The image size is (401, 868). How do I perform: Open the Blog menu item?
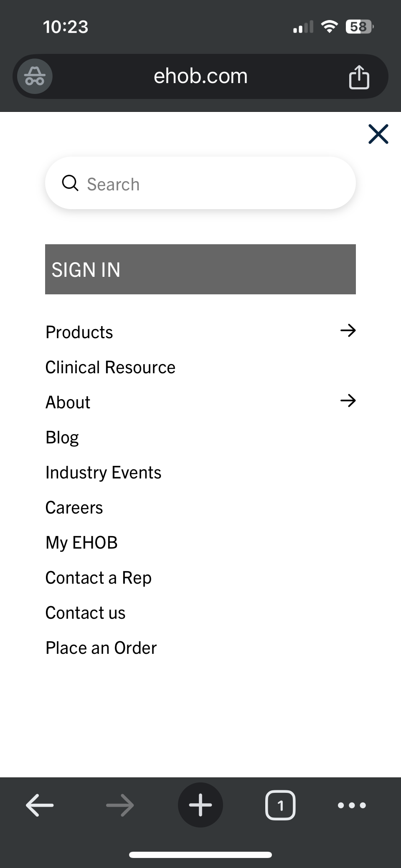[x=62, y=438]
